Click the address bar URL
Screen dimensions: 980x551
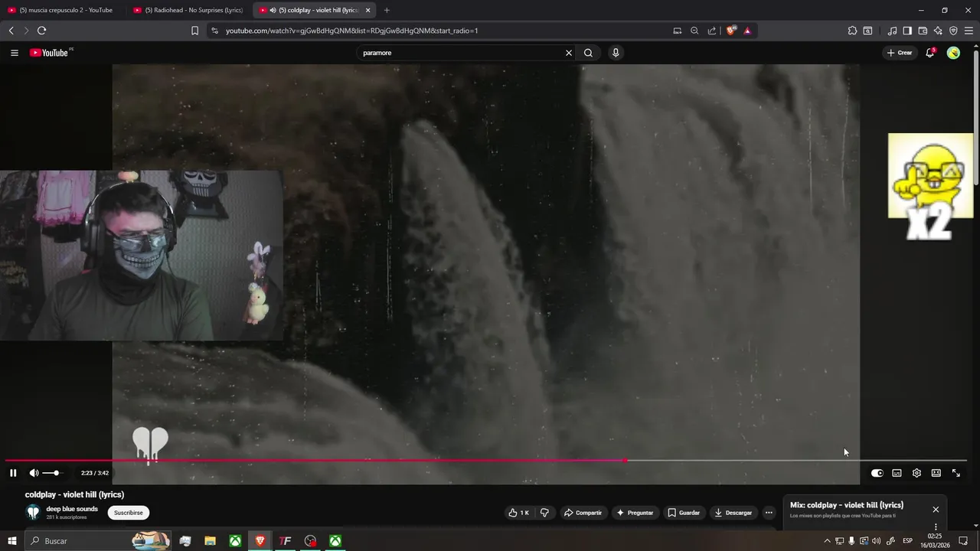(352, 31)
